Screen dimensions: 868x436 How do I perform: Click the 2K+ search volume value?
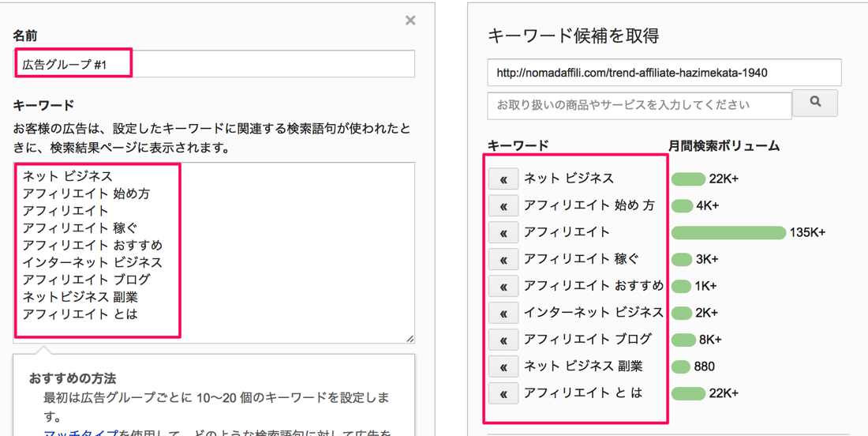[x=706, y=313]
